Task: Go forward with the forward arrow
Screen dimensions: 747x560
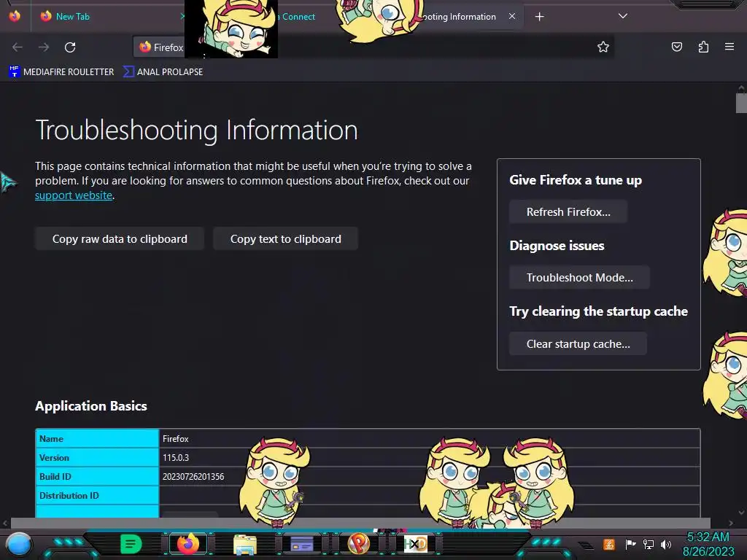Action: (x=44, y=47)
